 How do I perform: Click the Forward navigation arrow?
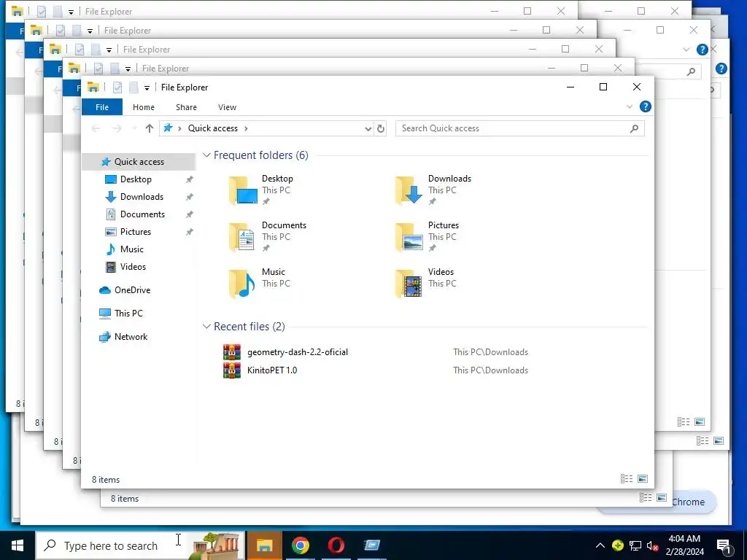117,128
